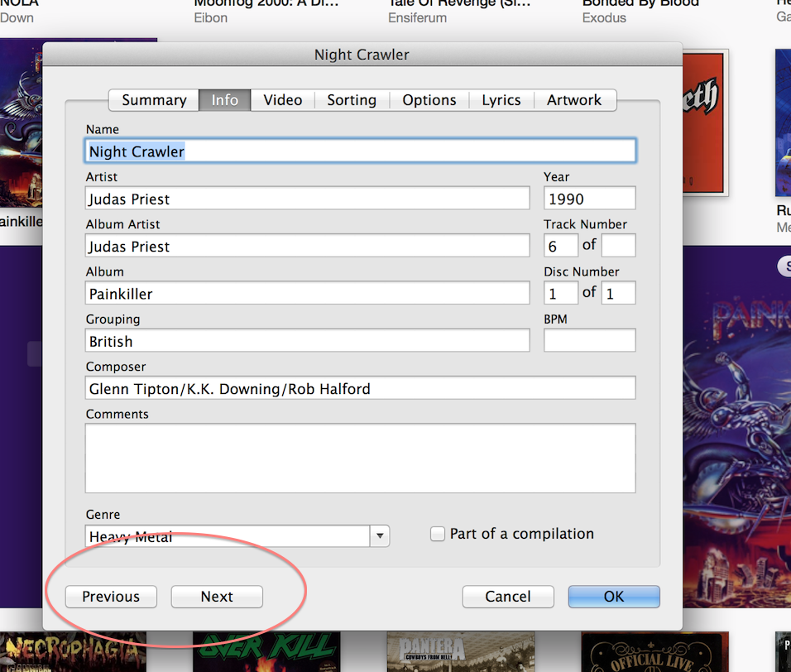Click inside the Comments text area
791x672 pixels.
360,458
